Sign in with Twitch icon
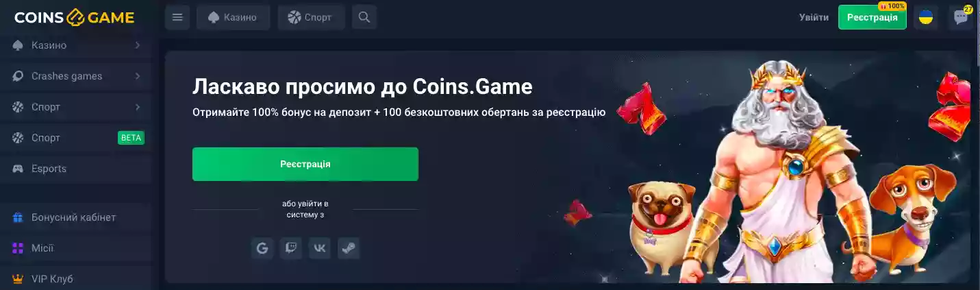This screenshot has width=980, height=290. coord(291,248)
